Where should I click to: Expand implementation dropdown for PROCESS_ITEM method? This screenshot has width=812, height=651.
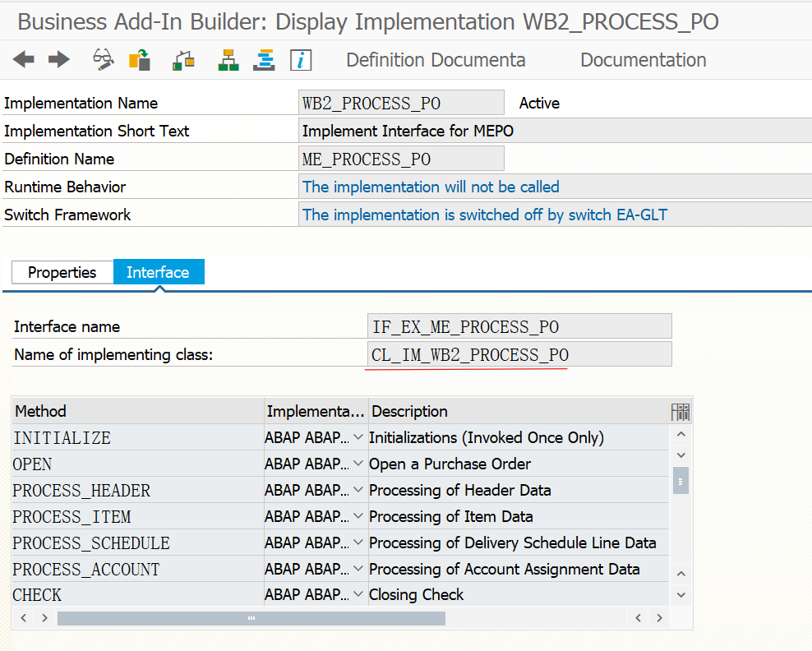click(x=358, y=516)
